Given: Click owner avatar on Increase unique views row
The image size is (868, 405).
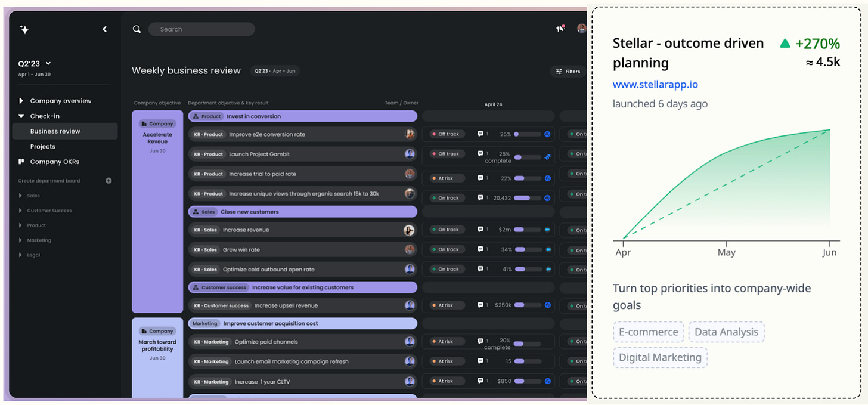Looking at the screenshot, I should pyautogui.click(x=410, y=193).
